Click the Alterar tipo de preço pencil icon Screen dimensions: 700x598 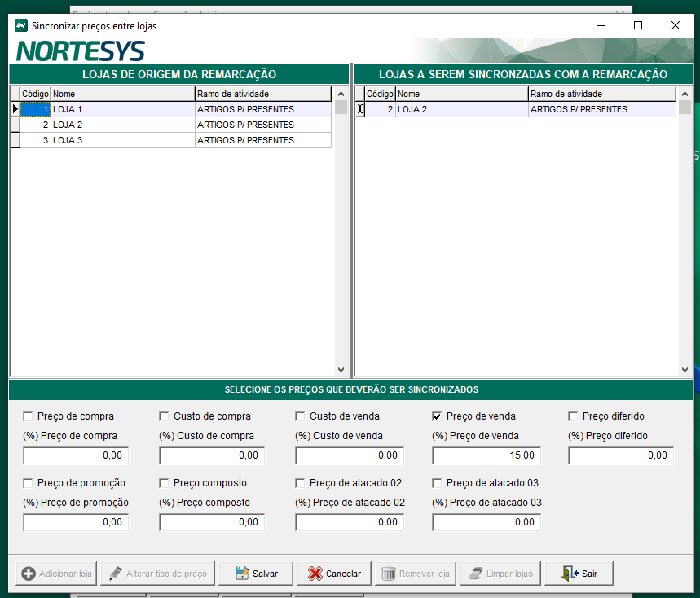(115, 574)
